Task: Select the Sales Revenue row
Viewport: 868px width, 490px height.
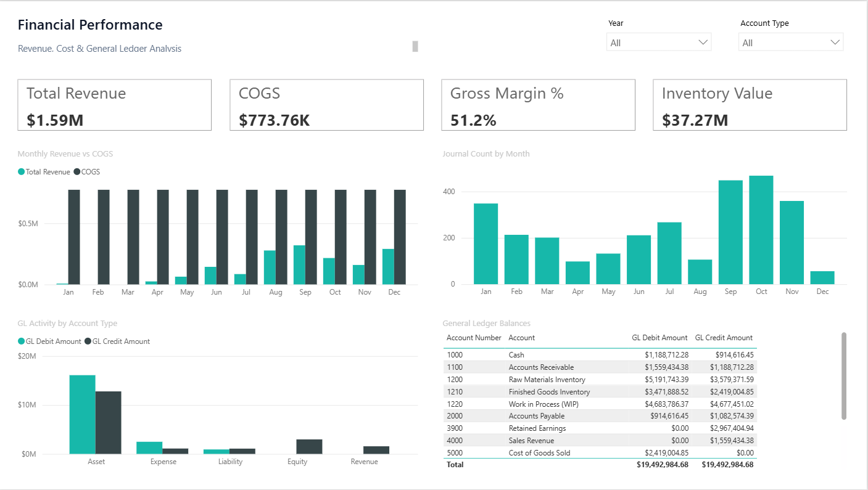Action: (x=600, y=441)
